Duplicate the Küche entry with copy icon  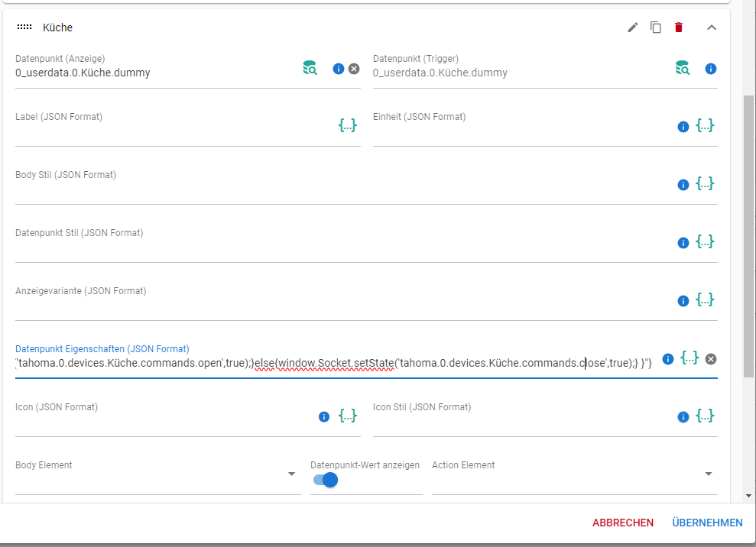[655, 28]
